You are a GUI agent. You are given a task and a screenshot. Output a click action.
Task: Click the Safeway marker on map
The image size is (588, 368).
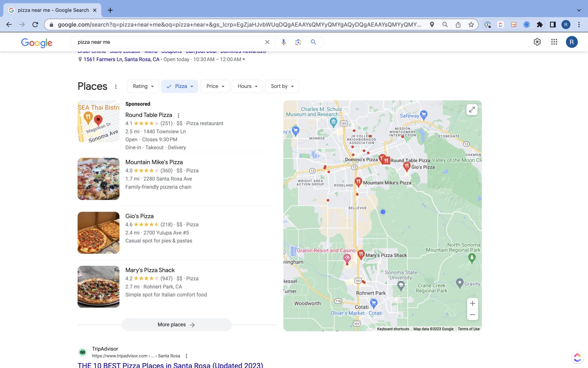[x=424, y=115]
